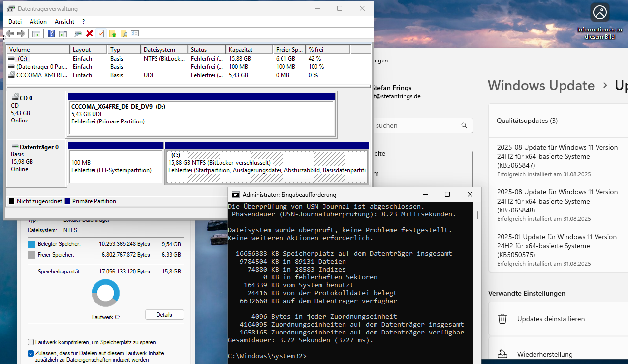
Task: Click 'Speicherkapazität:' label in drive properties
Action: tap(60, 272)
